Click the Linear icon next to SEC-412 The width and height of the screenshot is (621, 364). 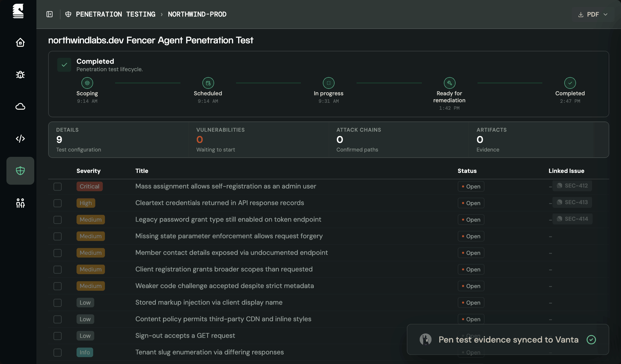559,186
